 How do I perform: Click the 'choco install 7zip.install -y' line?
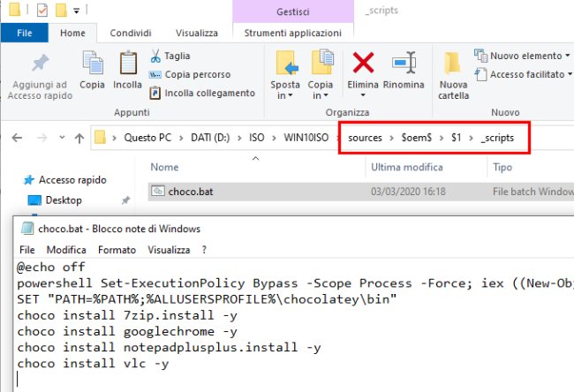(x=127, y=315)
